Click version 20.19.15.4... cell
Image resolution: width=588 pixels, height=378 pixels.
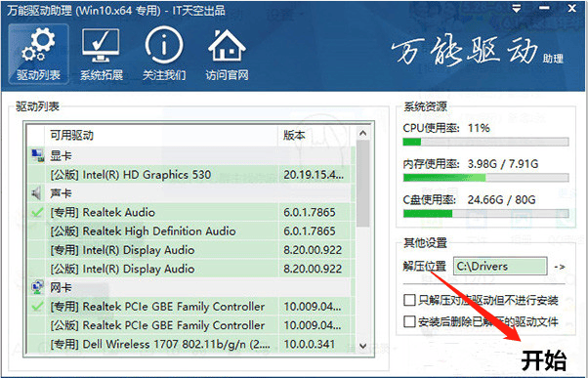point(314,175)
